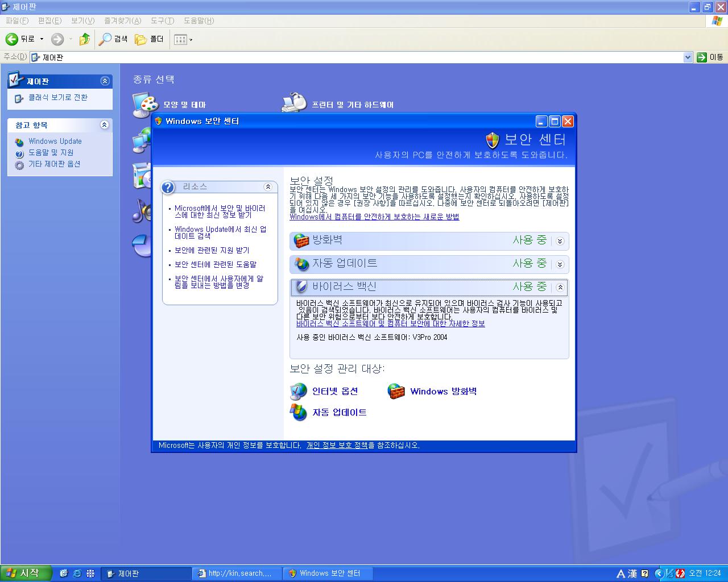Screen dimensions: 728x582
Task: Expand the 자동 업데이트 section chevron
Action: 560,264
